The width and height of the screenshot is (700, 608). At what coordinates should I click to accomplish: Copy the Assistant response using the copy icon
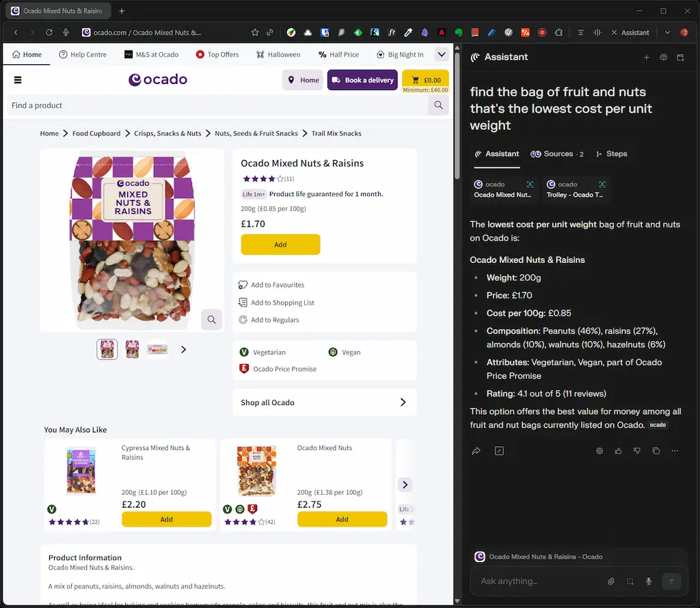coord(656,451)
